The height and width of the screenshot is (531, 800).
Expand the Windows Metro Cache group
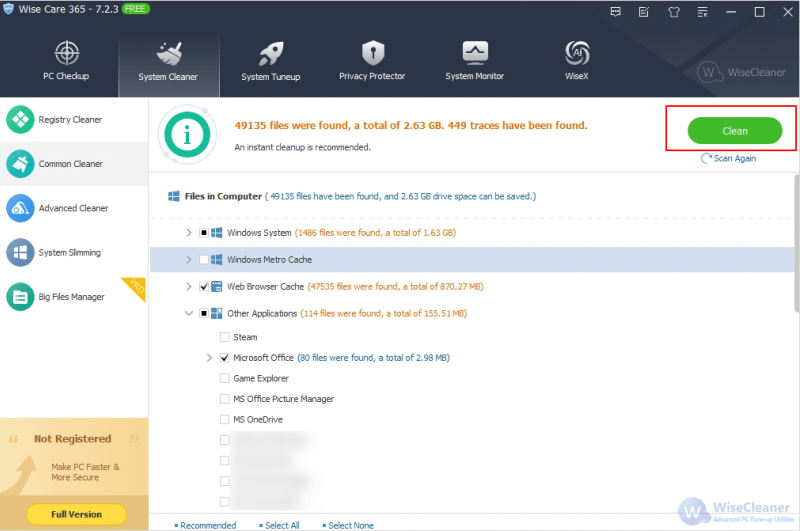coord(188,260)
